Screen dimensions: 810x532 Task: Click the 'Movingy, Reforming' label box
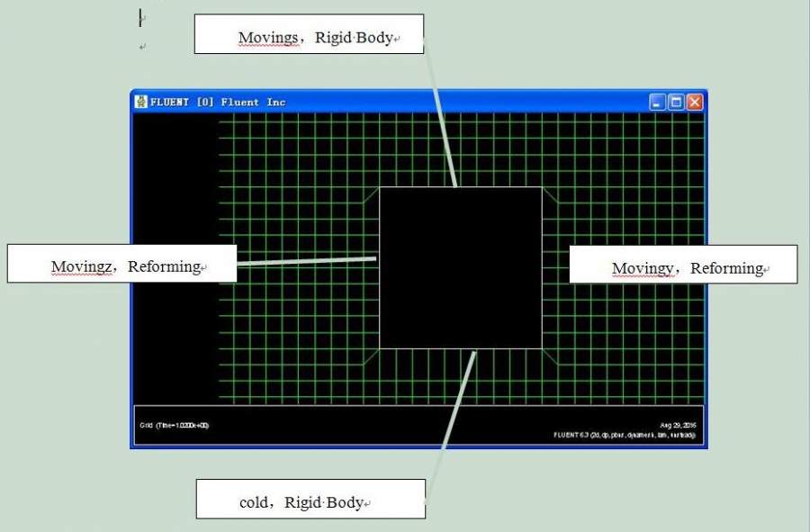683,265
